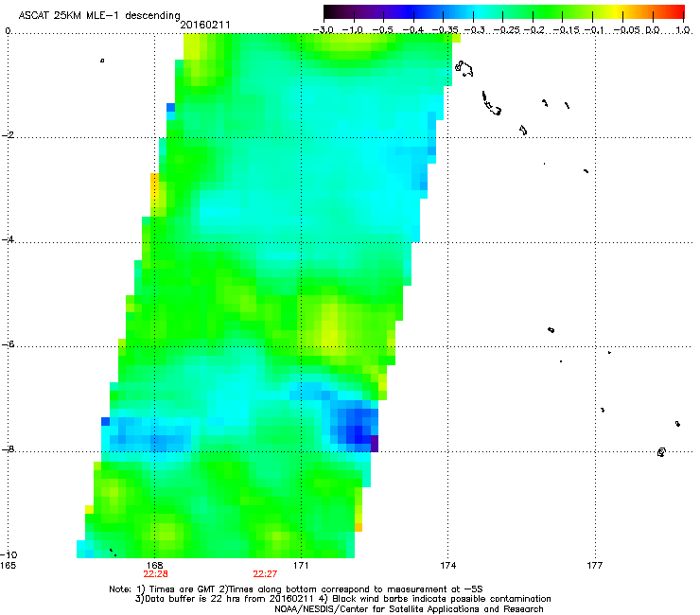Viewport: 700px width, 615px height.
Task: Click the longitude label 177
Action: tap(595, 566)
